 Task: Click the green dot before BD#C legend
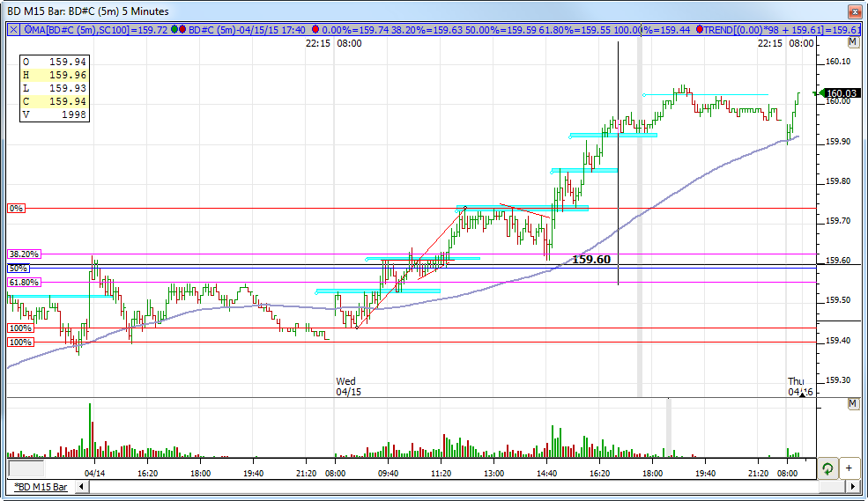[175, 30]
